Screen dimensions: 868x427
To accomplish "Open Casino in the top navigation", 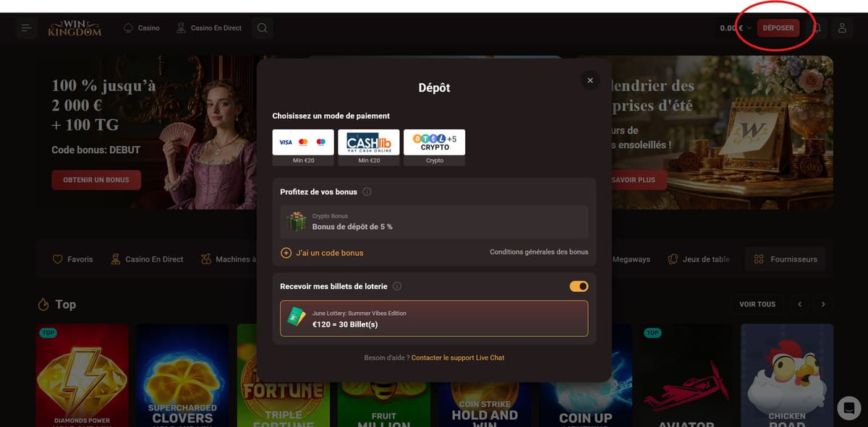I will point(142,28).
